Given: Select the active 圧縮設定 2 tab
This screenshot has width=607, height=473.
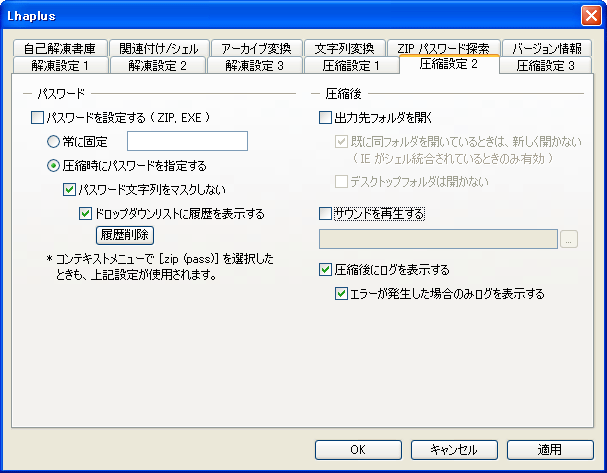Looking at the screenshot, I should point(449,64).
